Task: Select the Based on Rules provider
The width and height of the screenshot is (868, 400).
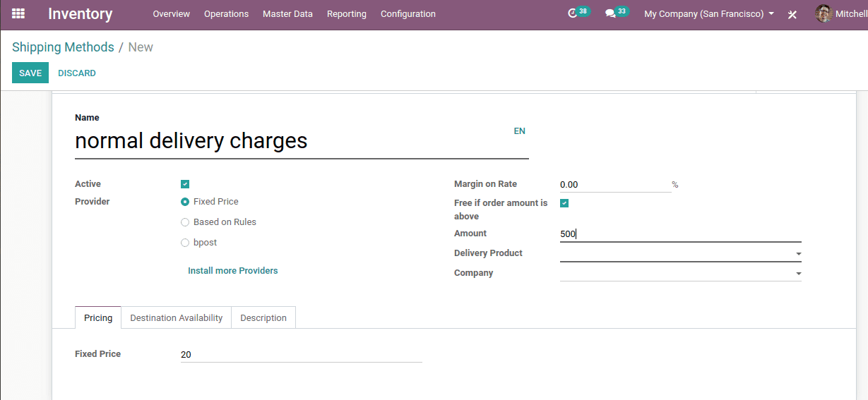Action: [185, 222]
